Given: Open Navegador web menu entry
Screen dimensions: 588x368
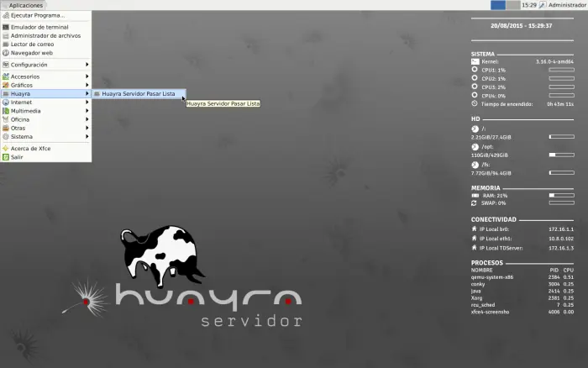Looking at the screenshot, I should pyautogui.click(x=45, y=53).
